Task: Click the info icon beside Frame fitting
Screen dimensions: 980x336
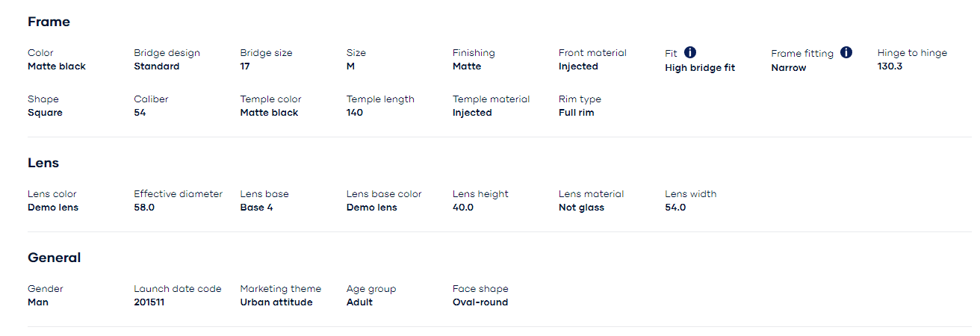Action: (846, 52)
